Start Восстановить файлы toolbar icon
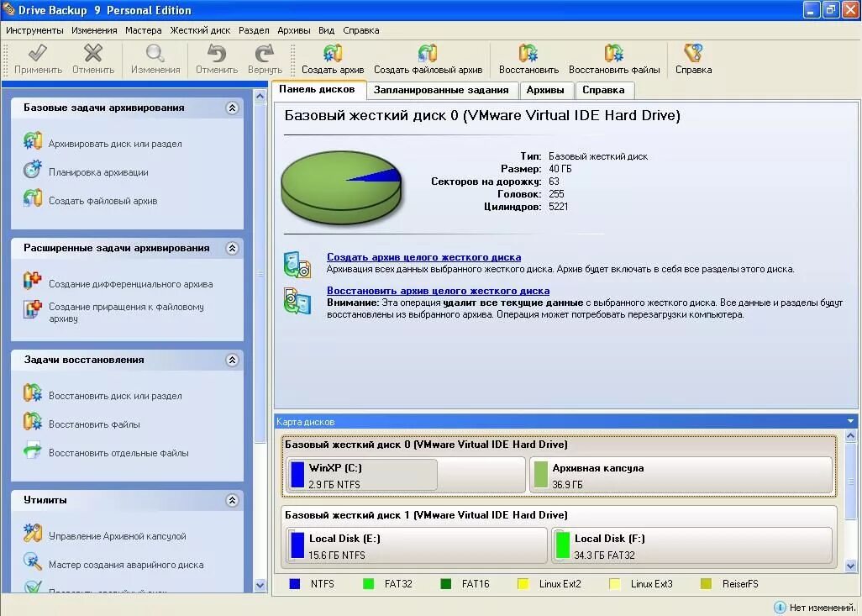862x616 pixels. click(x=614, y=53)
